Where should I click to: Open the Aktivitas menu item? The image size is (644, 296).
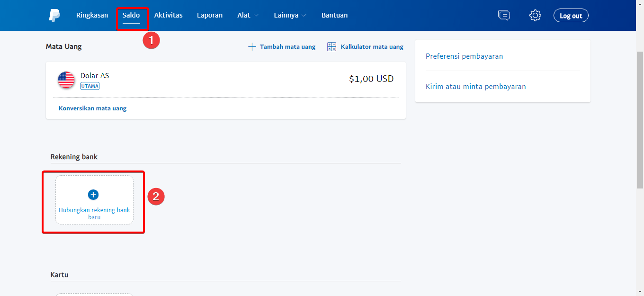[168, 15]
